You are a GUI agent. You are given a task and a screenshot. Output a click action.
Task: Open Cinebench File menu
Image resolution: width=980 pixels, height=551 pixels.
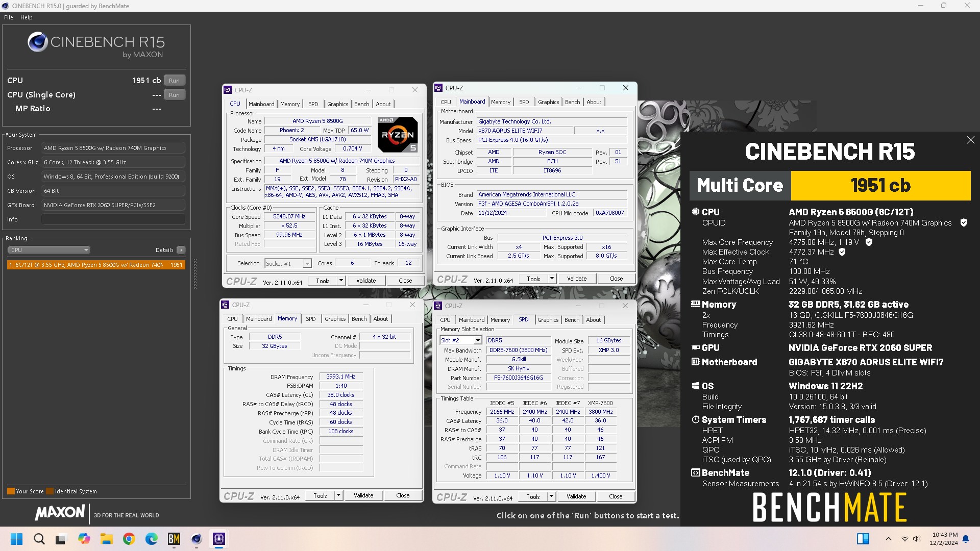click(9, 17)
